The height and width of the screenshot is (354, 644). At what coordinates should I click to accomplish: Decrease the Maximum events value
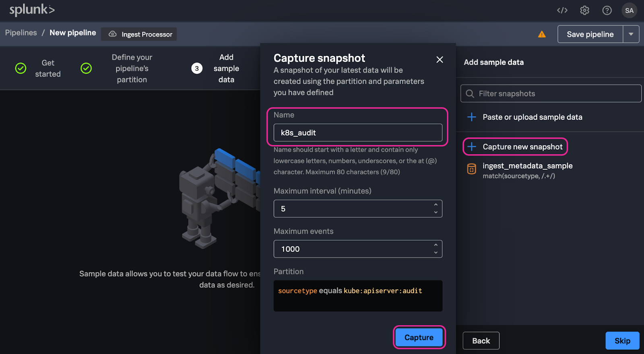[436, 253]
